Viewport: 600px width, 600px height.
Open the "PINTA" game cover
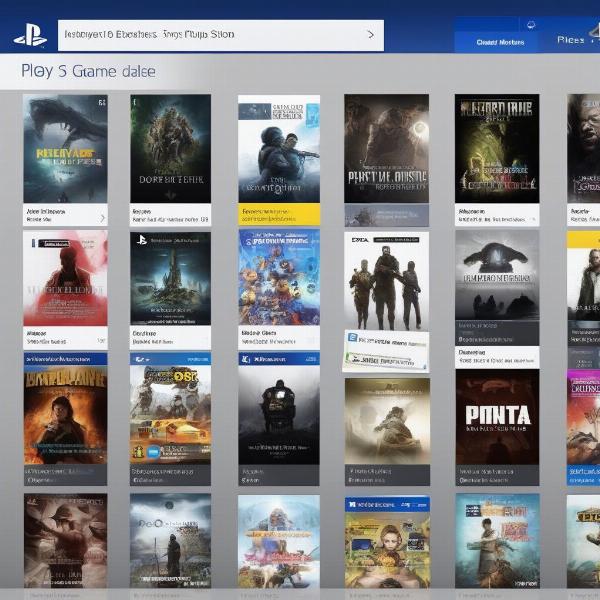(497, 417)
